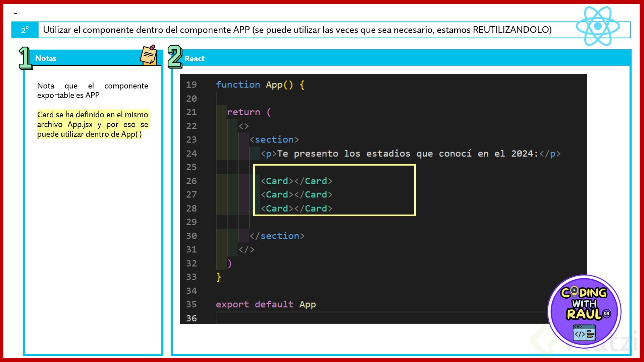Click the SR circle in badge
Screen dimensions: 644x362
606,314
